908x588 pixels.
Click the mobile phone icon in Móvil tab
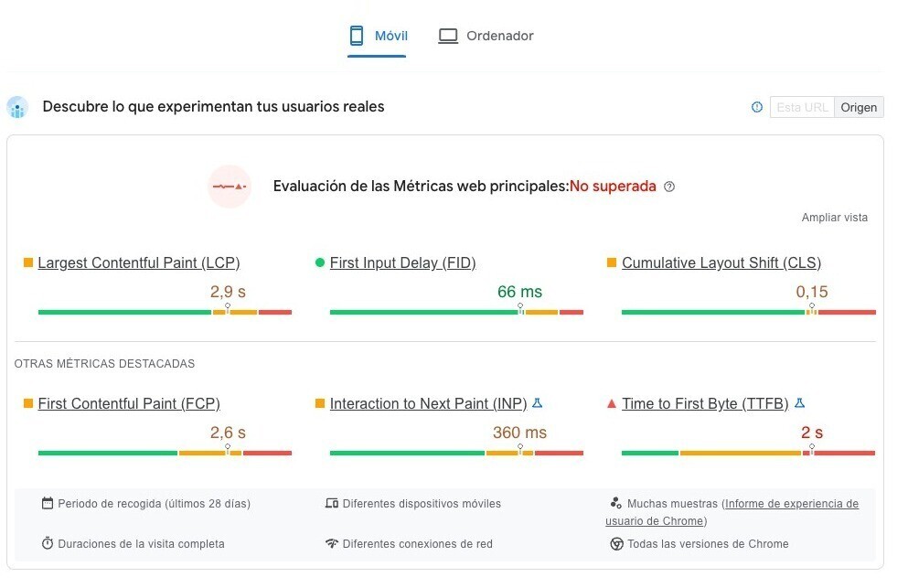357,36
